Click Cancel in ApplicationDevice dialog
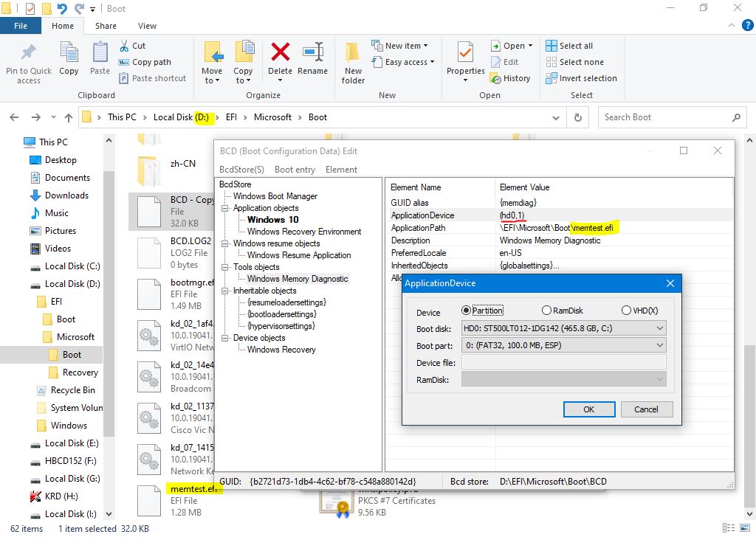The image size is (756, 537). (646, 409)
